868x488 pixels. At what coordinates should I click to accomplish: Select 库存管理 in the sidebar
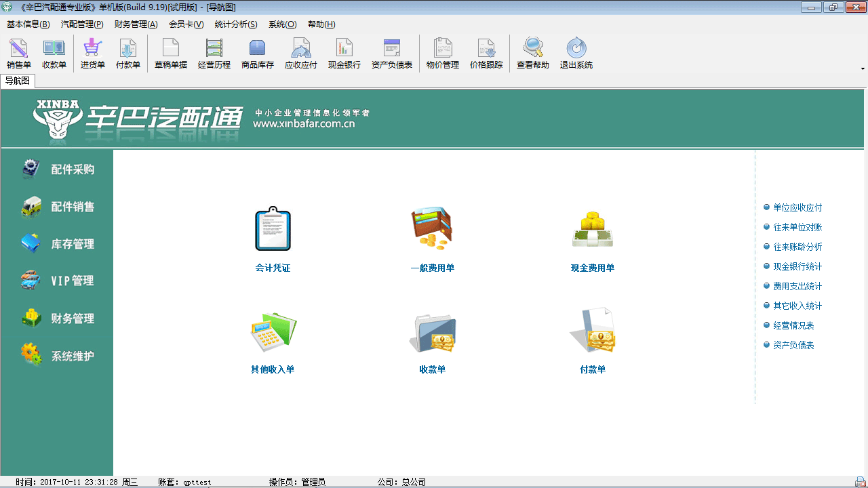58,244
